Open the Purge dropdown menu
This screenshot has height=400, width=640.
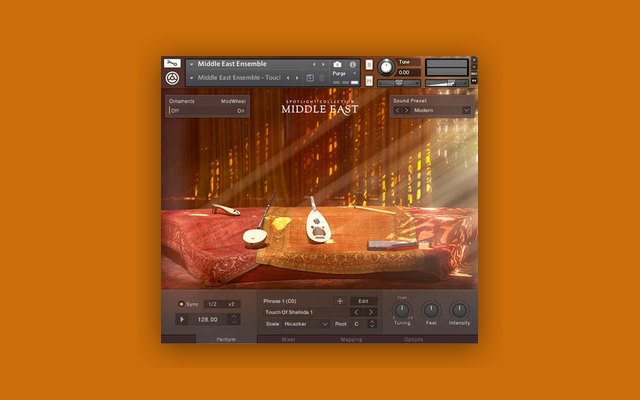pyautogui.click(x=342, y=73)
